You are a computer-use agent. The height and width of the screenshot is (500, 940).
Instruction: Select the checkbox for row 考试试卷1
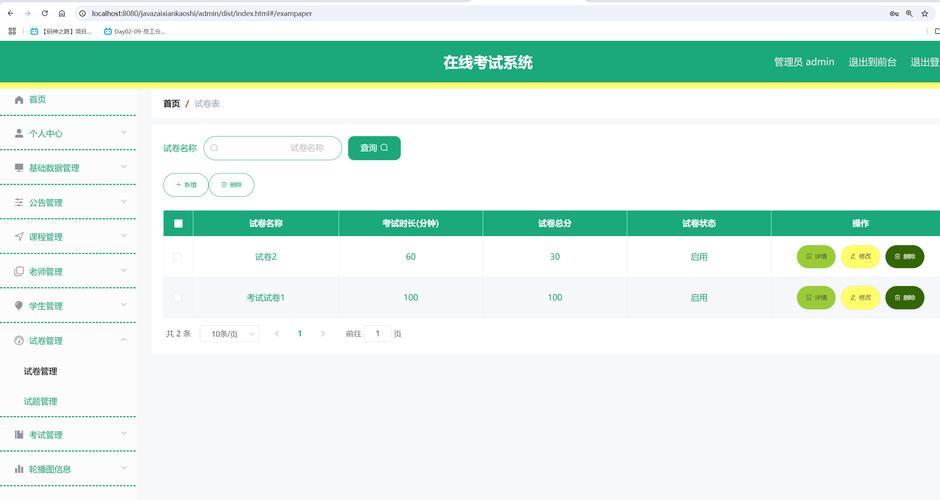click(x=177, y=297)
